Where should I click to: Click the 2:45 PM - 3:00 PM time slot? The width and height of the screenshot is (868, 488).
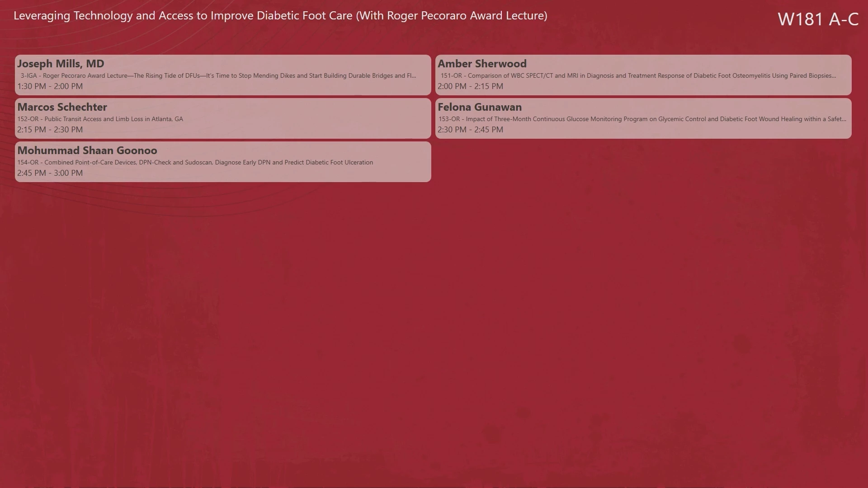[50, 173]
